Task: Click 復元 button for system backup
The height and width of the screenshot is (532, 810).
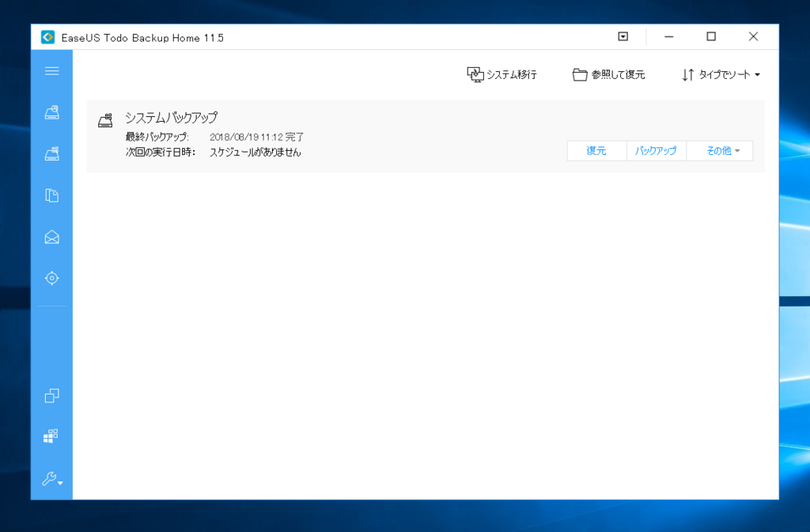Action: [x=596, y=151]
